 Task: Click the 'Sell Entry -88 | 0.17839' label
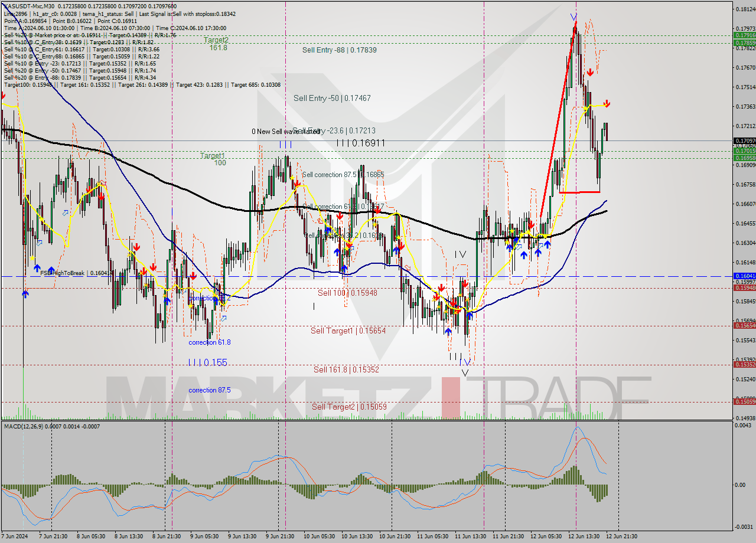pyautogui.click(x=340, y=50)
